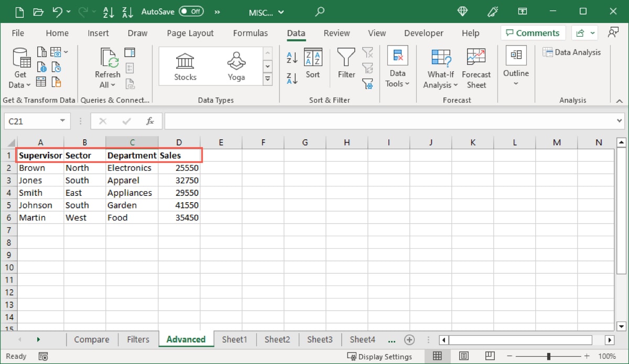Switch to Page Layout view in status bar
Screen dimensions: 629x364
[464, 356]
